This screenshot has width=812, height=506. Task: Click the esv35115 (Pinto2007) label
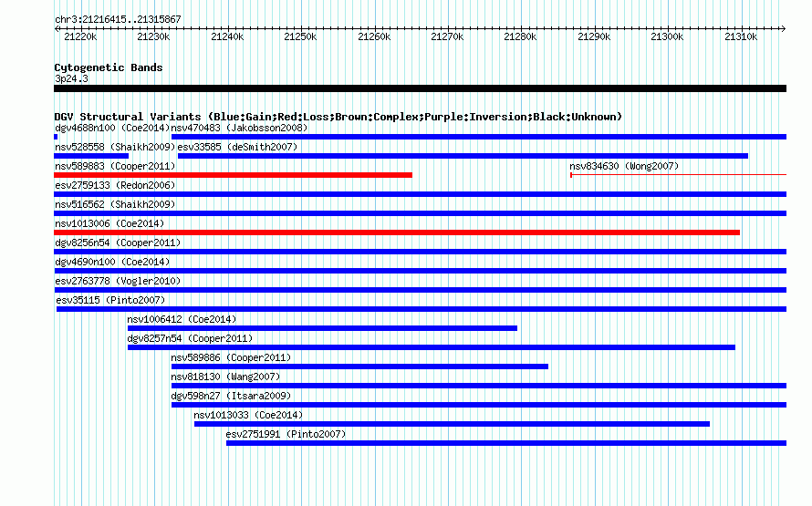[x=110, y=300]
